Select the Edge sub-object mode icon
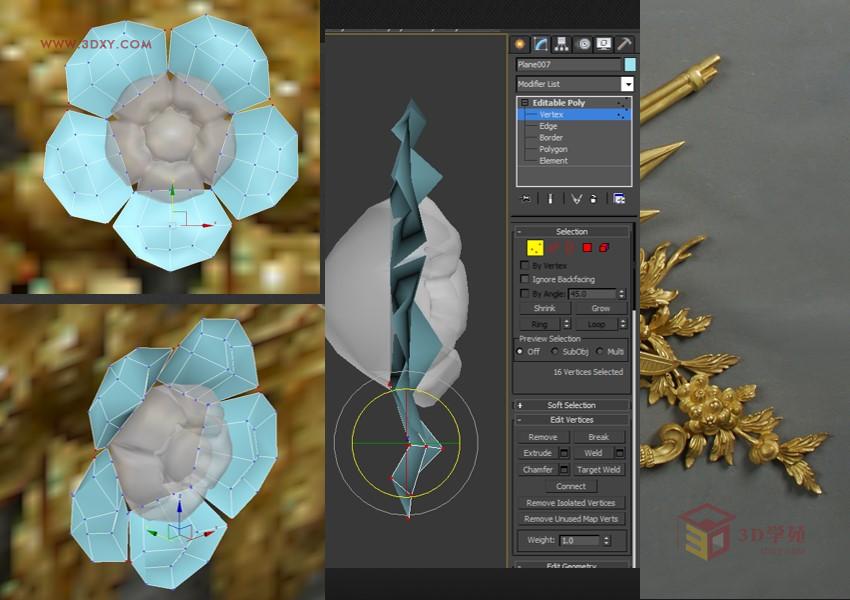The width and height of the screenshot is (850, 600). pyautogui.click(x=555, y=248)
